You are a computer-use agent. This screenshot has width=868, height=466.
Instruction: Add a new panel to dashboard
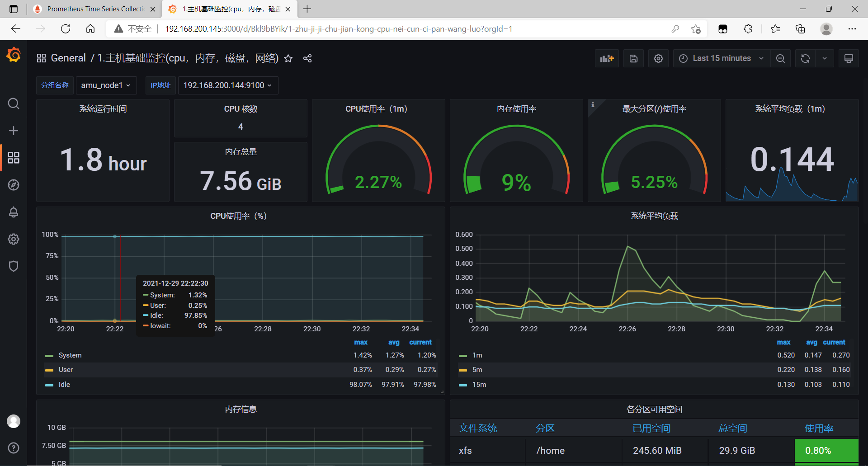(607, 58)
